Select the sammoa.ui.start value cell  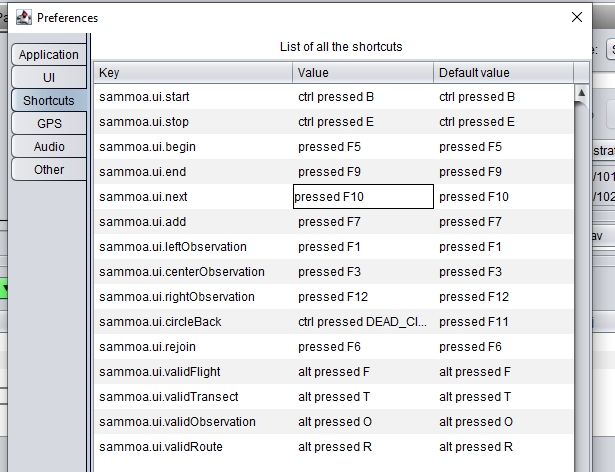[x=363, y=97]
